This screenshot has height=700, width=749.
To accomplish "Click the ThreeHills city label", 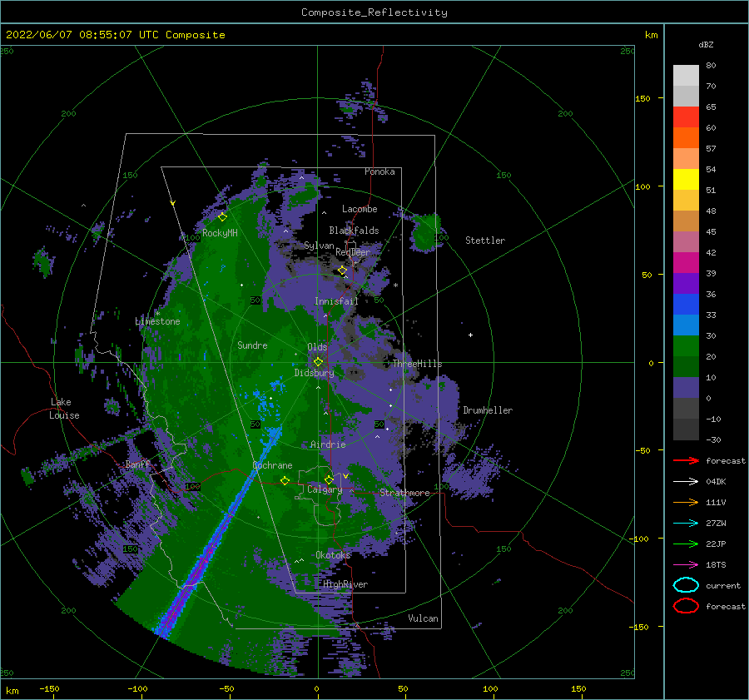I will (418, 364).
